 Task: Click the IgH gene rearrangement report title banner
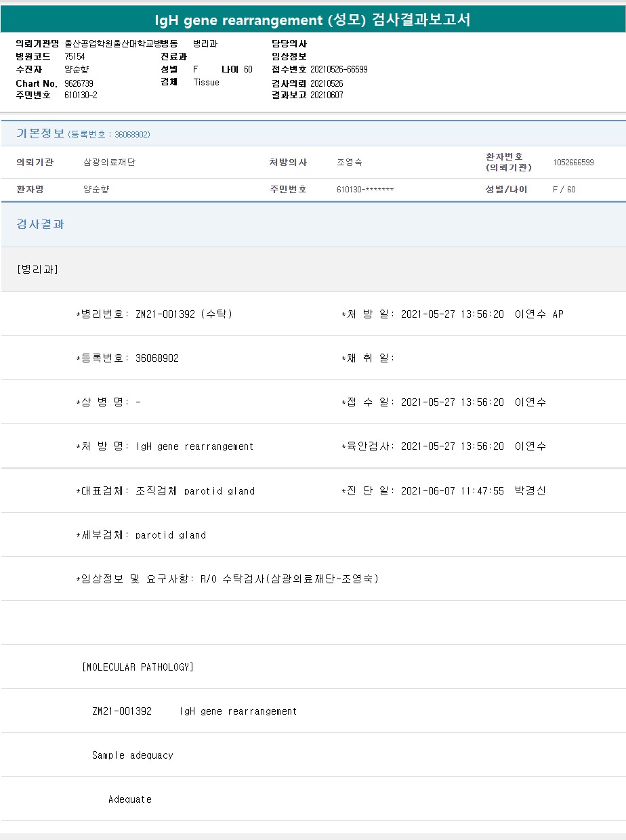point(312,20)
